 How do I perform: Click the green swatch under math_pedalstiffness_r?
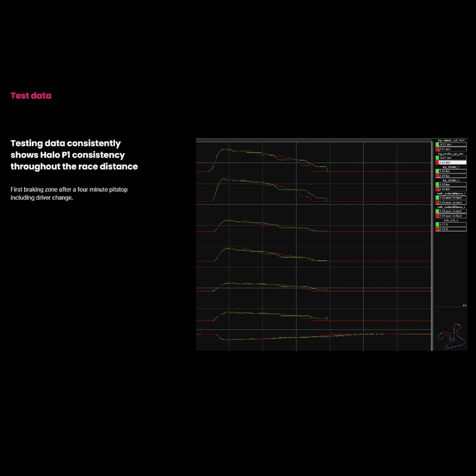pyautogui.click(x=437, y=212)
